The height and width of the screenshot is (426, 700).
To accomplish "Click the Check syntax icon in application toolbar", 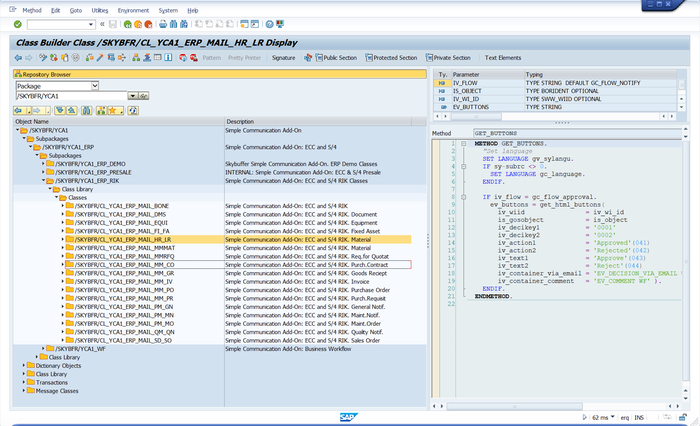I will 89,58.
